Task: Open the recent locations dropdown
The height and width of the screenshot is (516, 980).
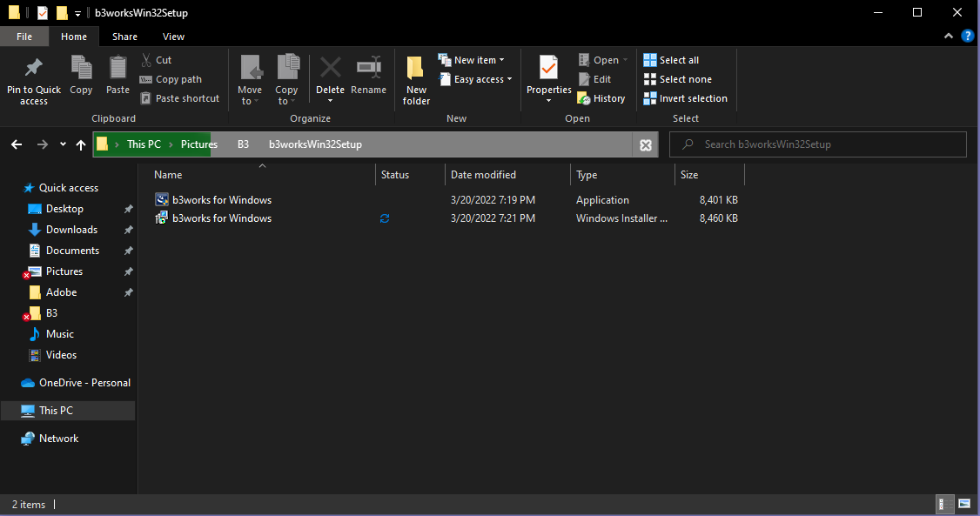Action: [64, 144]
